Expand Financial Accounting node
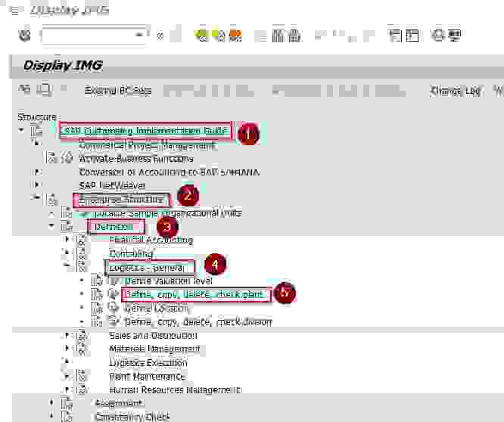Image resolution: width=504 pixels, height=422 pixels. pos(67,239)
